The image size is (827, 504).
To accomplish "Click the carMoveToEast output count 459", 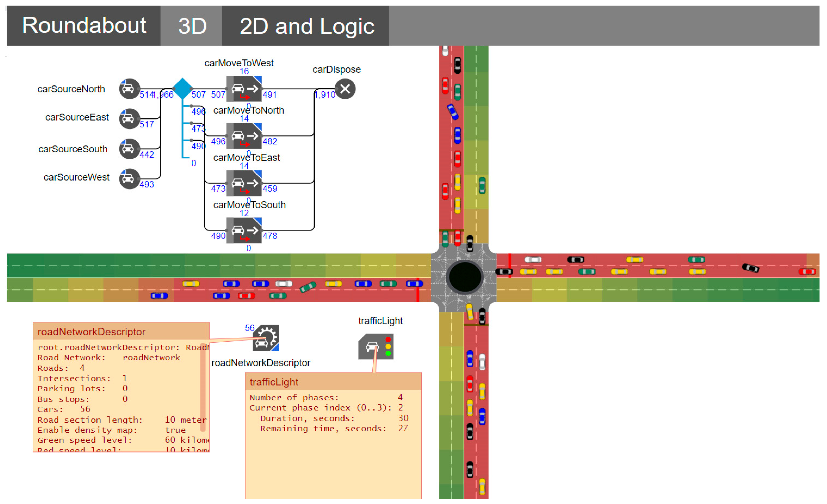I will [x=270, y=189].
